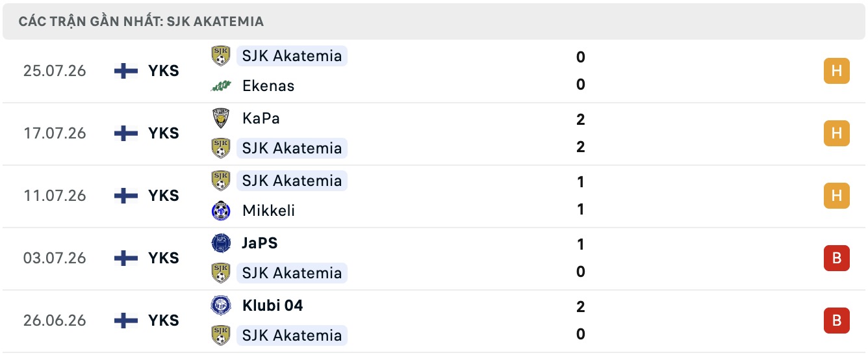Viewport: 868px width, 355px height.
Task: Click the Klubi 04 team logo
Action: 221,306
